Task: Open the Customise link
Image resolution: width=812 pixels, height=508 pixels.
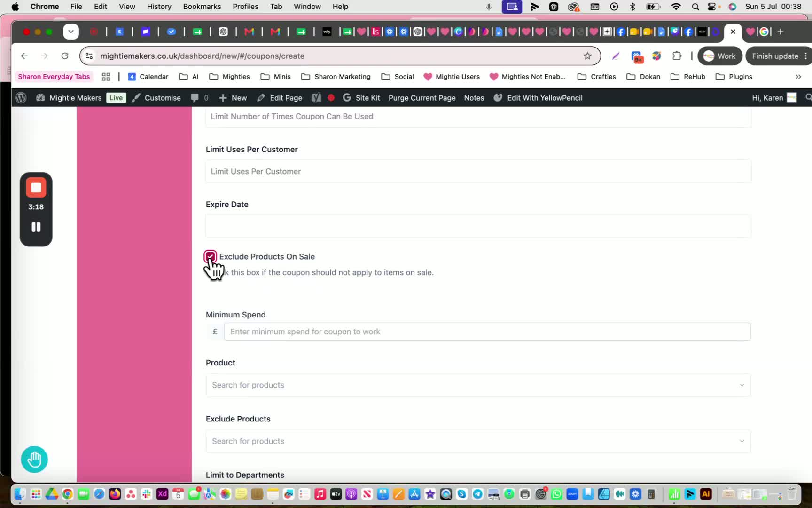Action: pyautogui.click(x=156, y=98)
